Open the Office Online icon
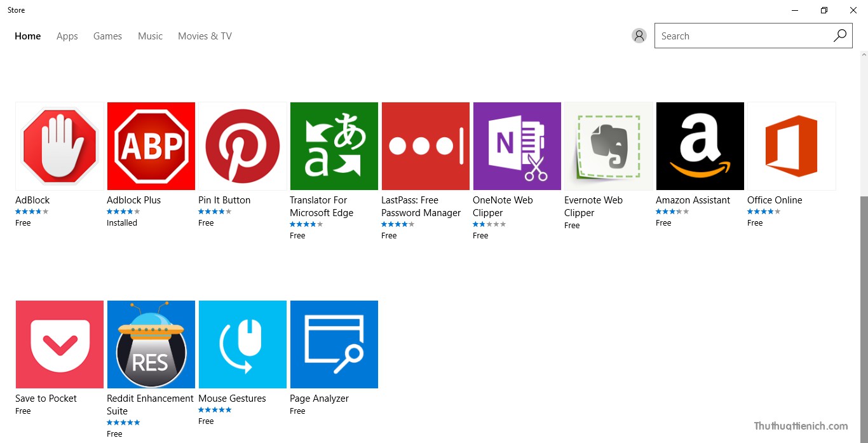 (x=792, y=146)
